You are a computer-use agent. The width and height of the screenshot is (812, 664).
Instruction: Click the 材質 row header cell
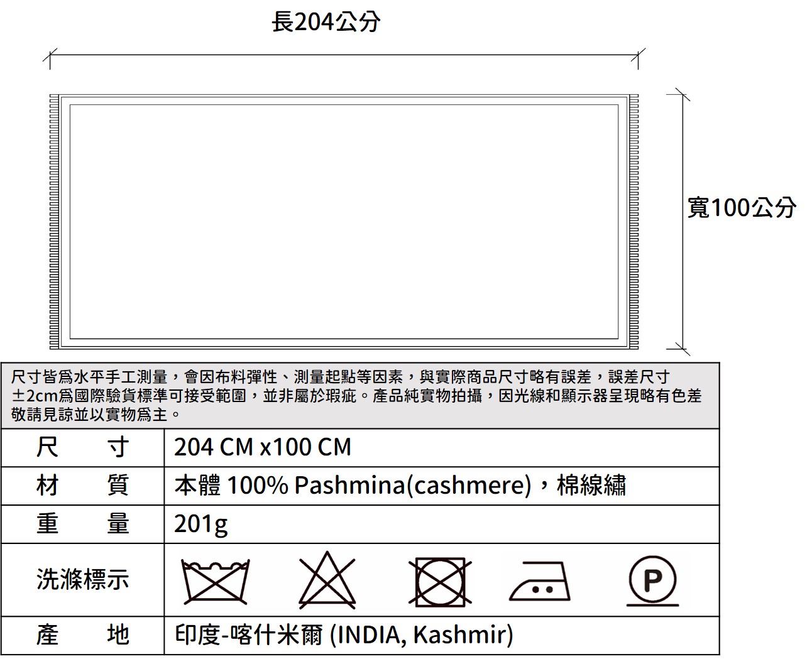[82, 486]
